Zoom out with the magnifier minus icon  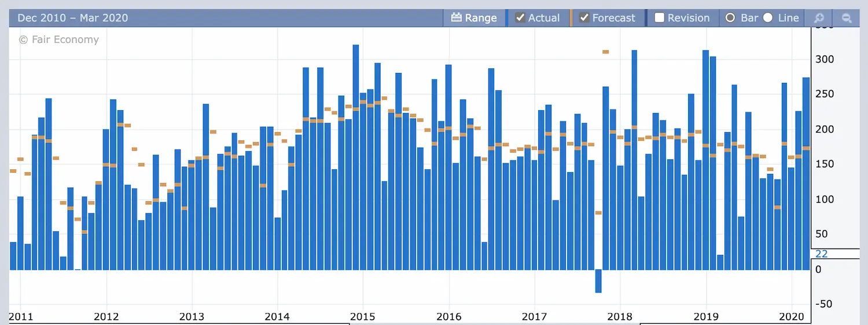pyautogui.click(x=847, y=18)
